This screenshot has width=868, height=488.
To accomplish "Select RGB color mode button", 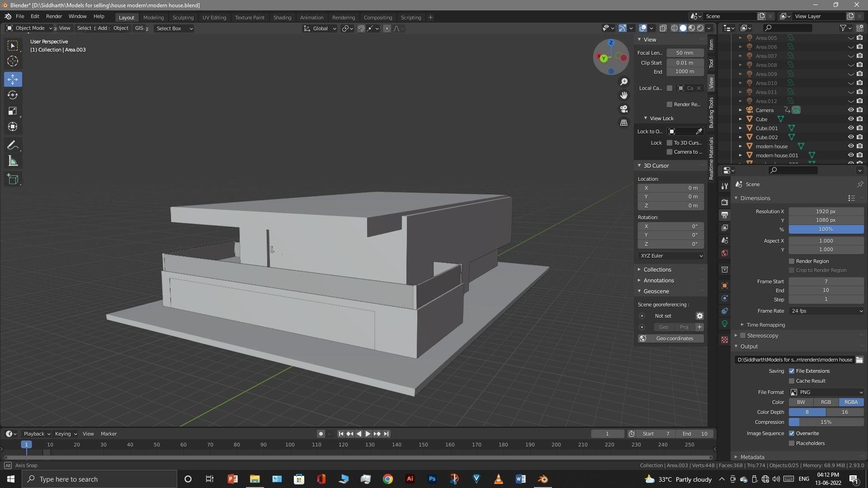I will [x=826, y=402].
